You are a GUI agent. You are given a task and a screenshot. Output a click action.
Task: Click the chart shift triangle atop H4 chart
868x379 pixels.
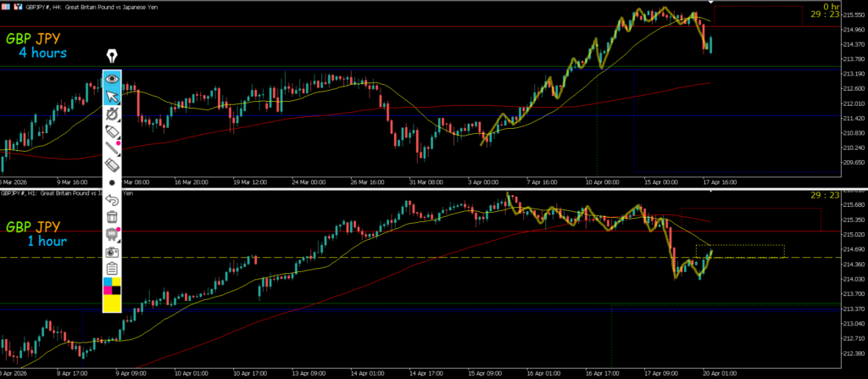click(711, 3)
